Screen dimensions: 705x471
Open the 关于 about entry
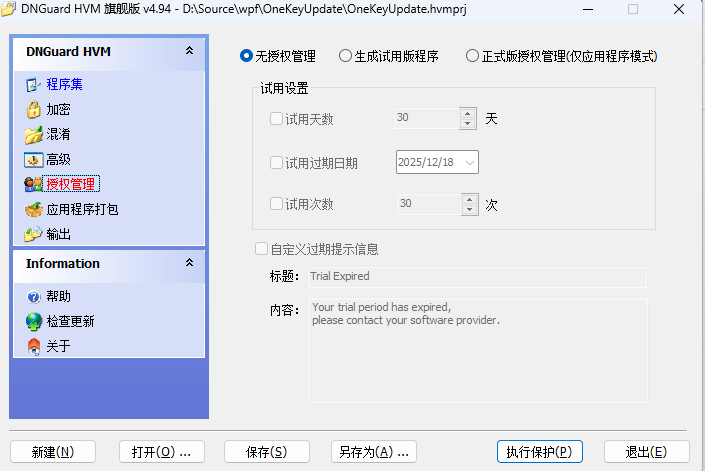(x=58, y=346)
